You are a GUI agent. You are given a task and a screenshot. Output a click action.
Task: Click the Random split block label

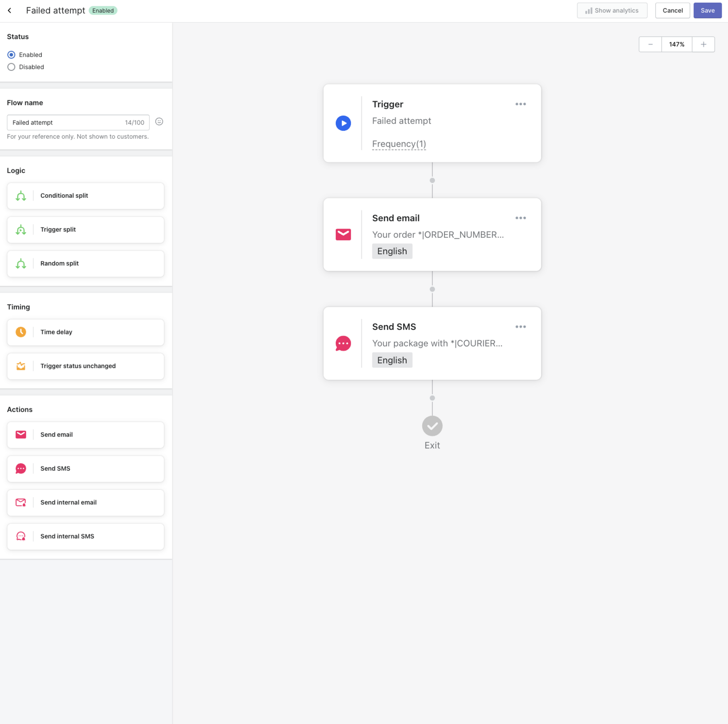tap(60, 264)
